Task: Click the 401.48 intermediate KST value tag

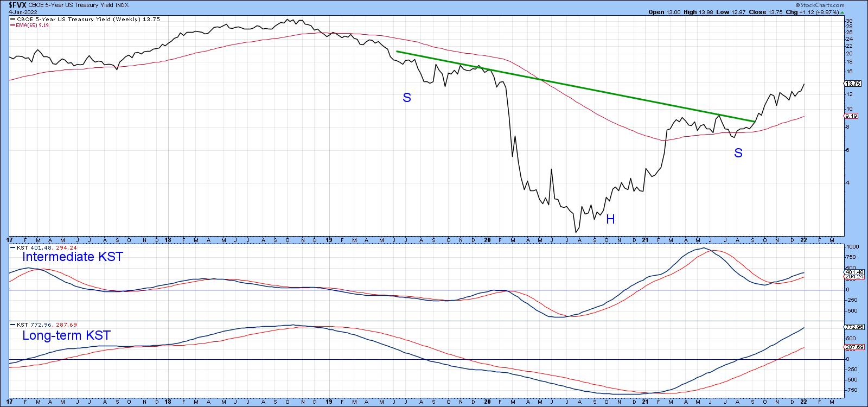Action: point(852,272)
